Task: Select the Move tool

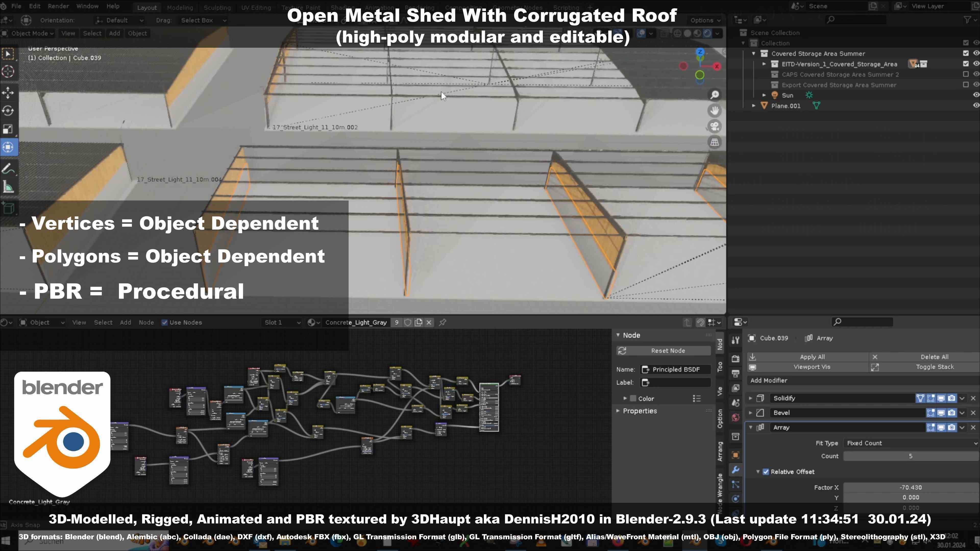Action: (x=8, y=92)
